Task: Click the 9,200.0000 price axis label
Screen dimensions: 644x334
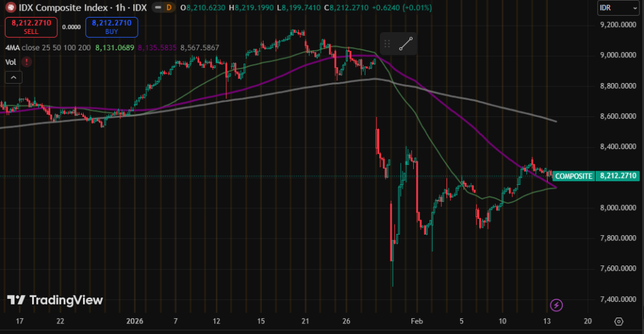Action: pyautogui.click(x=615, y=25)
